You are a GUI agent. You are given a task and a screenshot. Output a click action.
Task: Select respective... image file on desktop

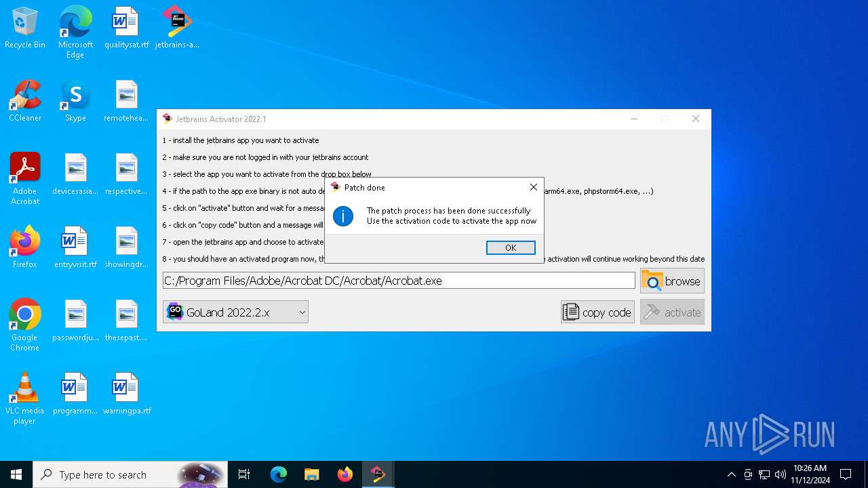click(x=126, y=175)
